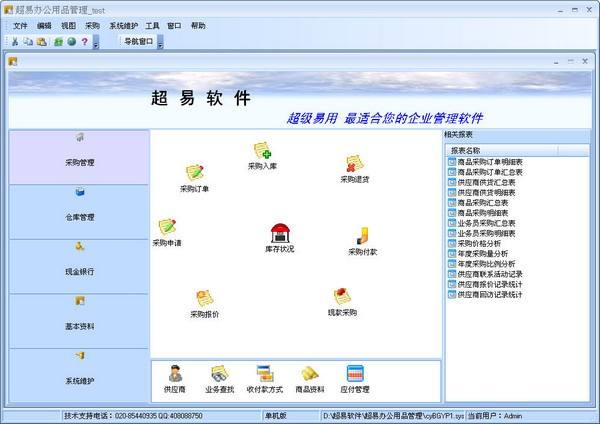Image resolution: width=600 pixels, height=424 pixels.
Task: Open the 系统维护 menu
Action: pos(124,25)
